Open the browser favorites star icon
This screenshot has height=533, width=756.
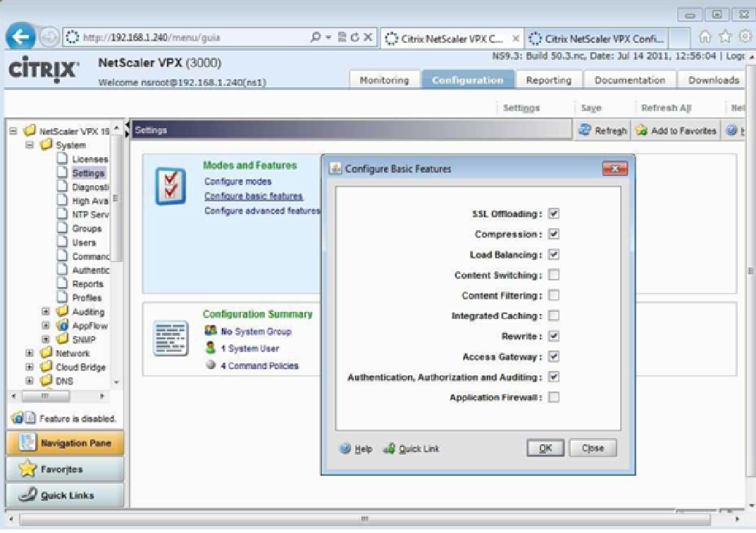[725, 37]
